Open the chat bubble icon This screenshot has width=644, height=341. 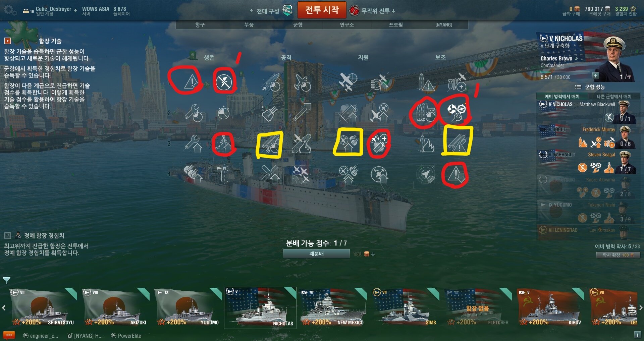(x=9, y=335)
